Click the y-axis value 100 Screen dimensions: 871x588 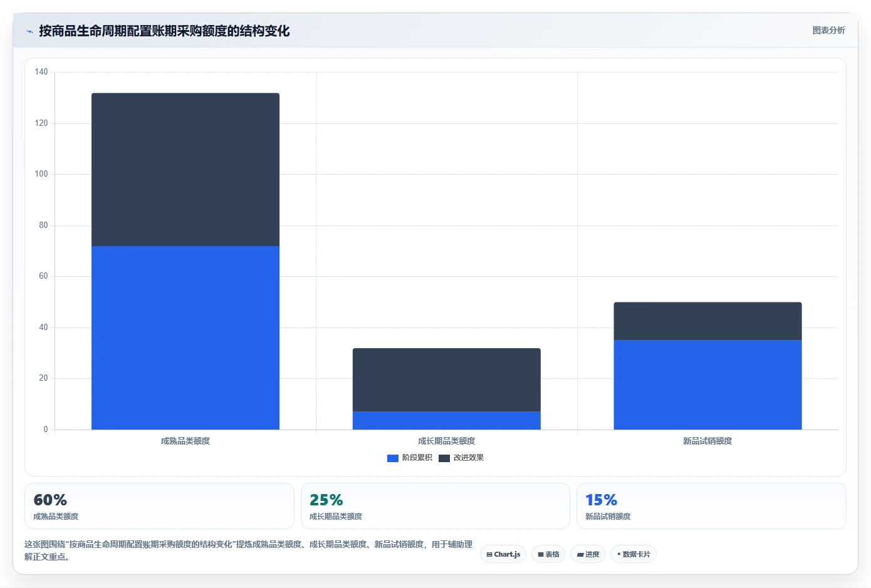tap(41, 174)
